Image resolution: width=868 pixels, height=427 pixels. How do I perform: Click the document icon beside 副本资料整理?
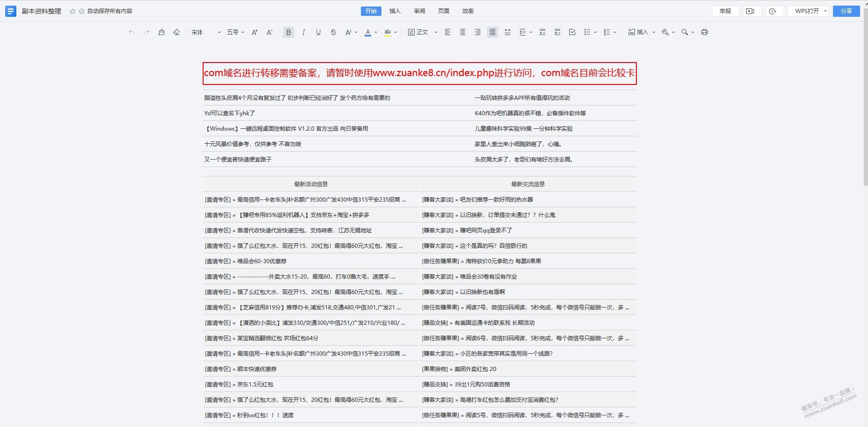(x=11, y=11)
